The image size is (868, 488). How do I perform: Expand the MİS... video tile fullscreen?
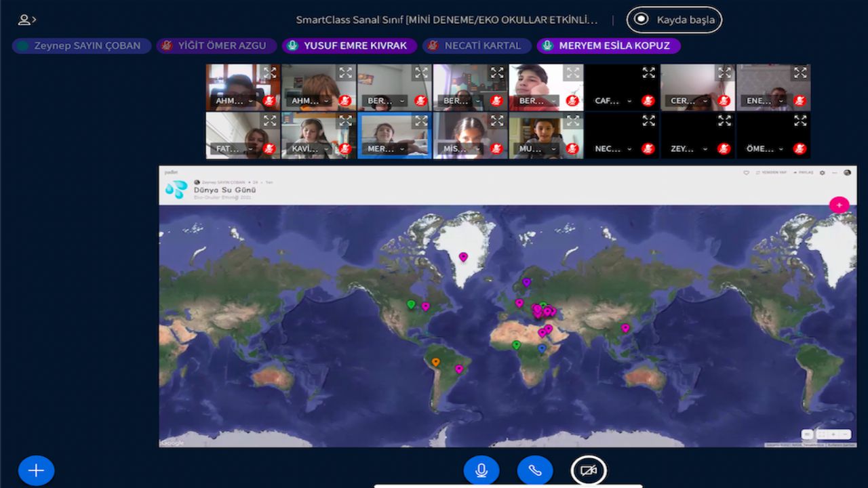pyautogui.click(x=497, y=121)
